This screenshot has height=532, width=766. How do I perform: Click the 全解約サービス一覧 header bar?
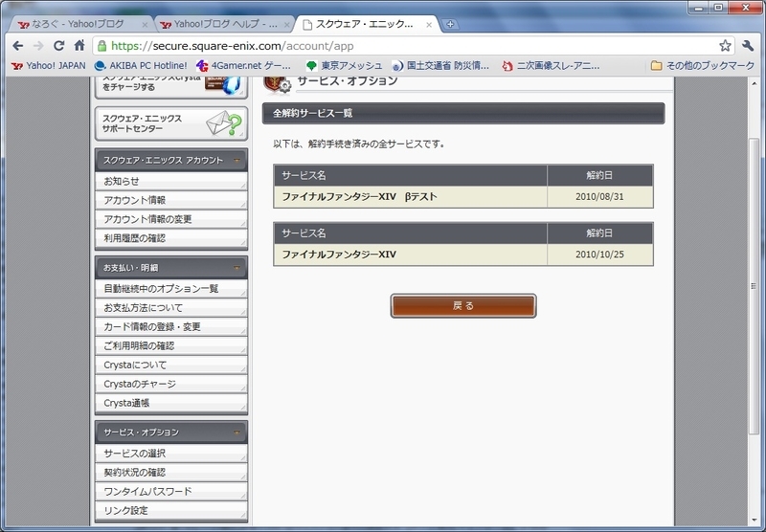click(463, 113)
